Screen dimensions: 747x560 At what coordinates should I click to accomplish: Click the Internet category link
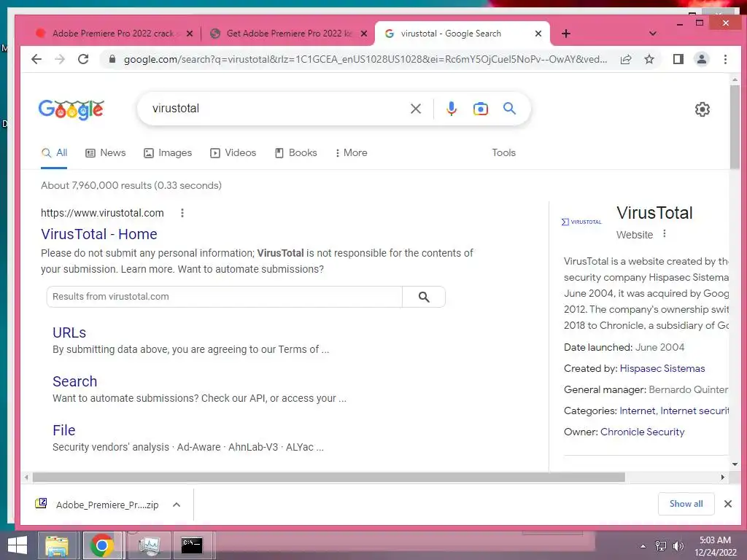point(638,411)
